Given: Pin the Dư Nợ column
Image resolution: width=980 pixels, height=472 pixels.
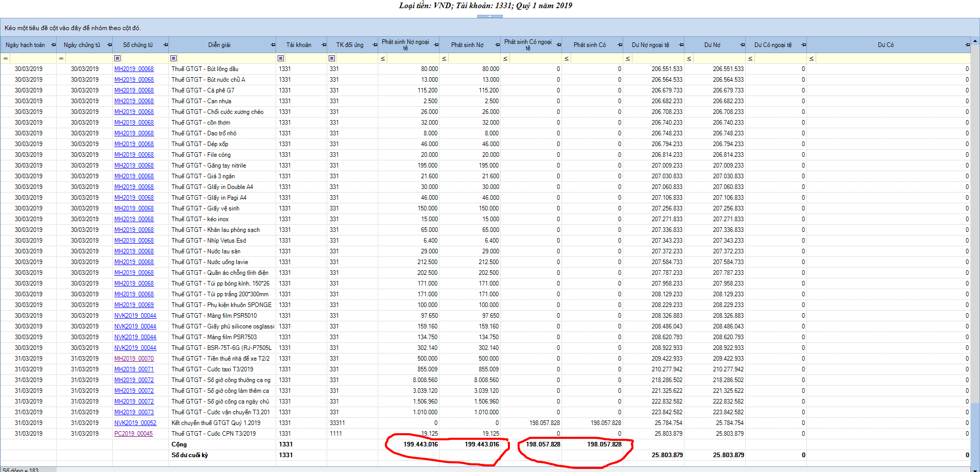Looking at the screenshot, I should click(742, 45).
